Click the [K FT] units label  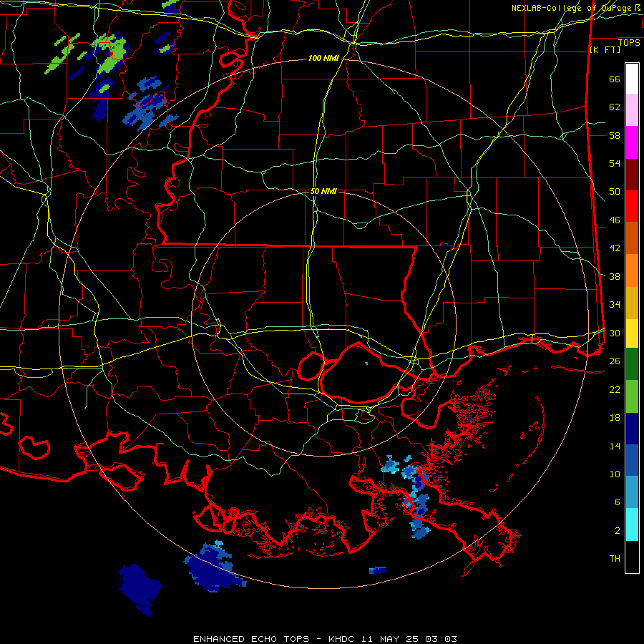(x=605, y=49)
